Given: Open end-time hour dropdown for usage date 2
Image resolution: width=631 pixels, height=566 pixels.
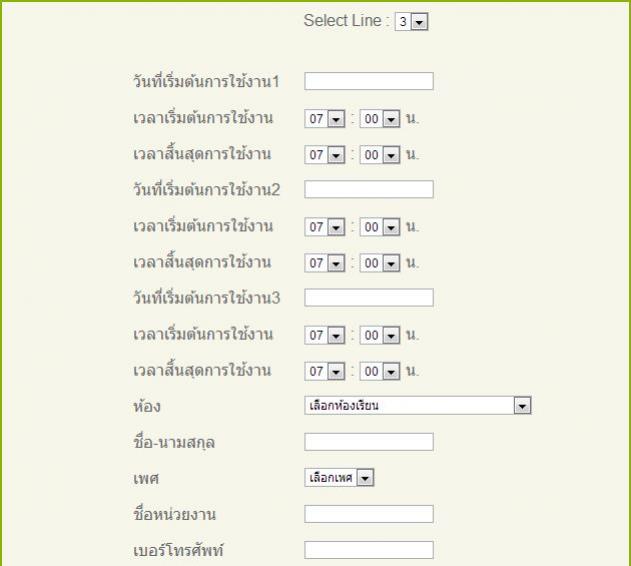Looking at the screenshot, I should (325, 262).
